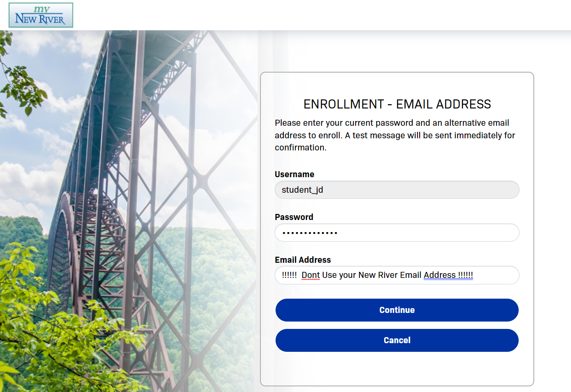Select the Email Address input field
Viewport: 571px width, 392px height.
pos(397,275)
